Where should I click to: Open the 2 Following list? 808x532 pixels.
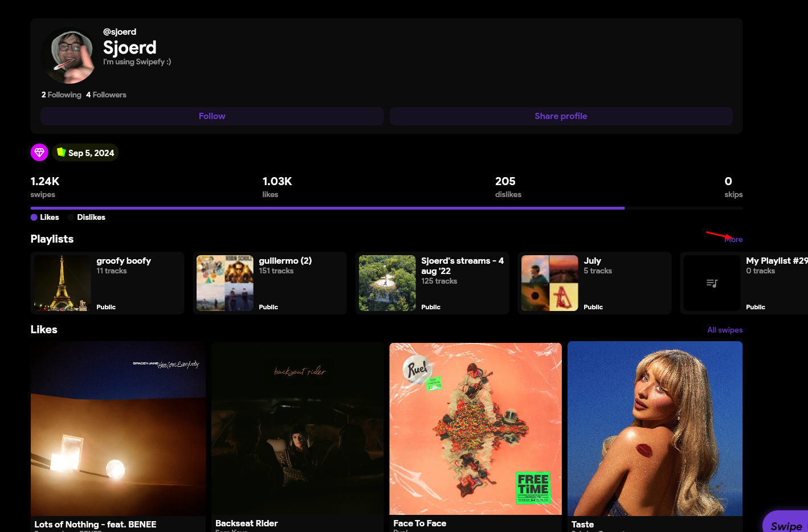[x=62, y=95]
